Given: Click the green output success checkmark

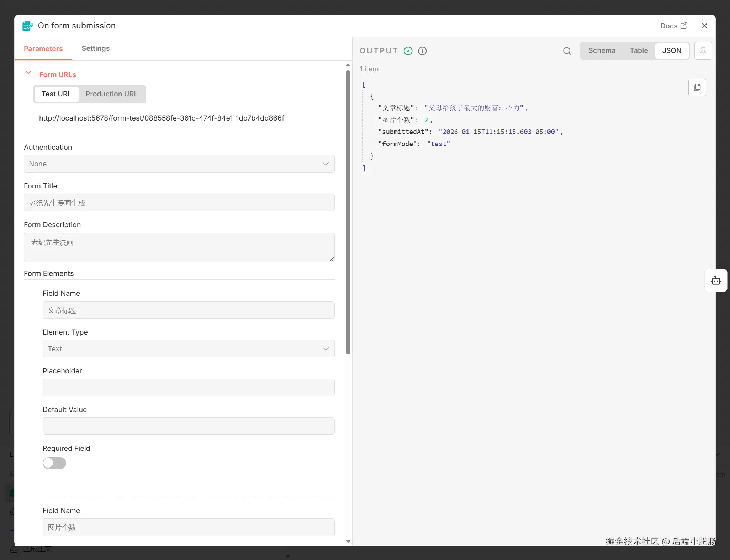Looking at the screenshot, I should click(408, 51).
